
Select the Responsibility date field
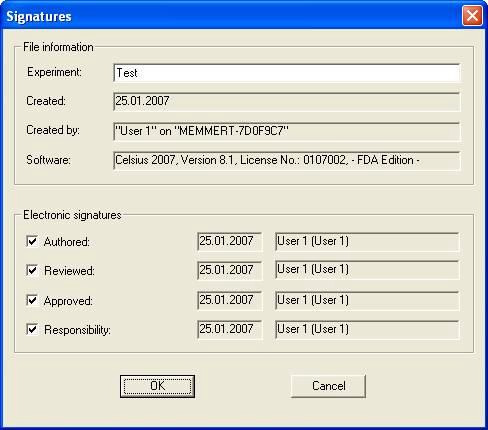click(x=230, y=329)
